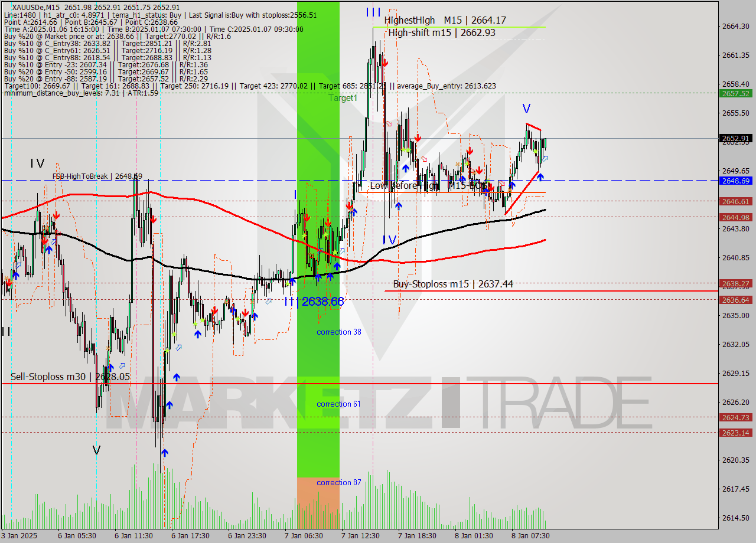Image resolution: width=756 pixels, height=543 pixels.
Task: Click the Buy %10 @ Entry -23 line
Action: [106, 64]
